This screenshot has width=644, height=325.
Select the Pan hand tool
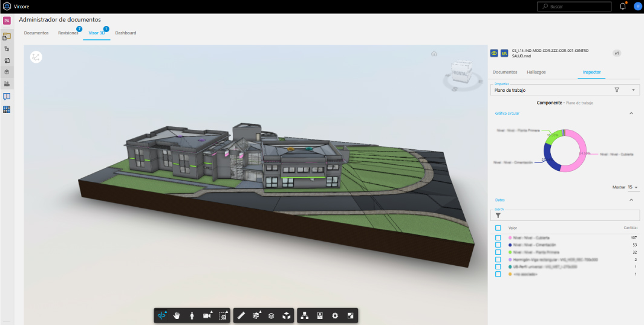177,315
